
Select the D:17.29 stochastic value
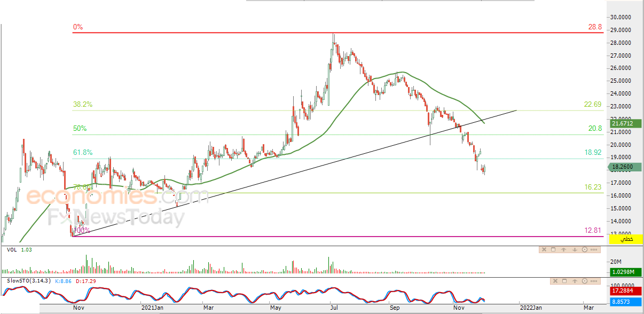point(85,281)
